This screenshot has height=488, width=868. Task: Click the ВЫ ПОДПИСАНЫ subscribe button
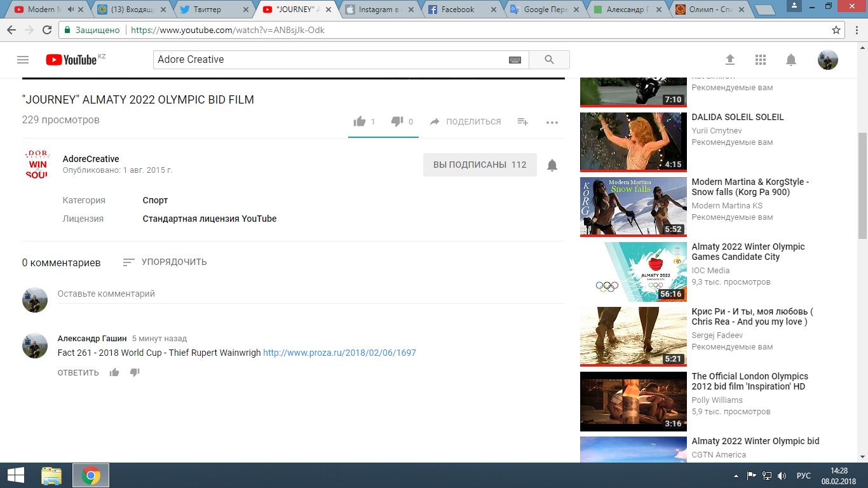[480, 165]
